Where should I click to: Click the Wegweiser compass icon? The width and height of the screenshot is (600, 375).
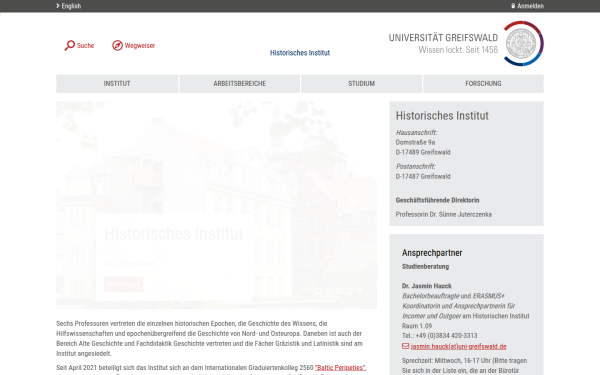tap(117, 46)
